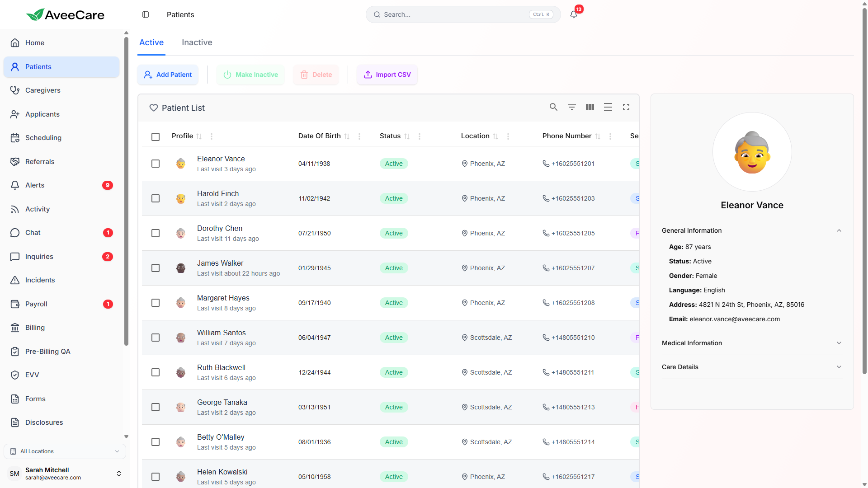Check the checkbox beside Harold Finch
The height and width of the screenshot is (488, 868).
coord(156,198)
